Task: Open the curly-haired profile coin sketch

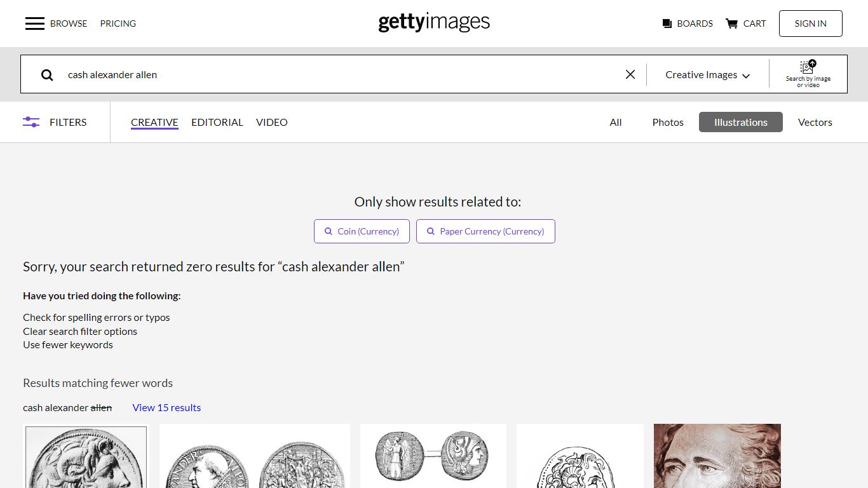Action: [x=580, y=456]
